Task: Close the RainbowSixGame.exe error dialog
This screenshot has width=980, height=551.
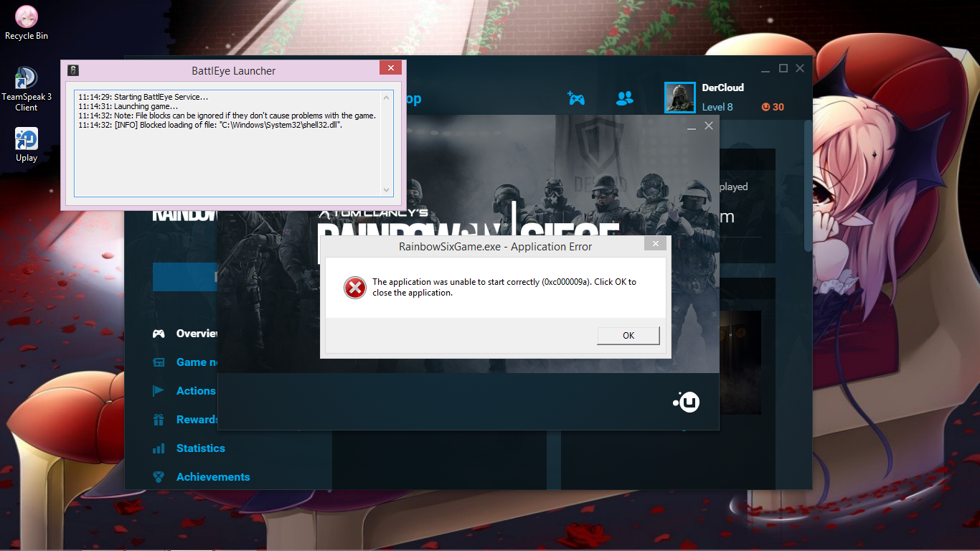Action: tap(655, 244)
